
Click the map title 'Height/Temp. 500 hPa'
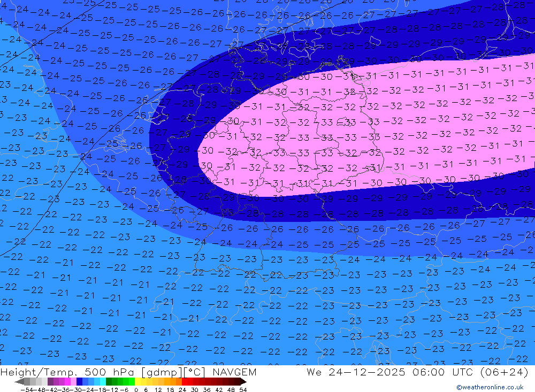pos(67,372)
